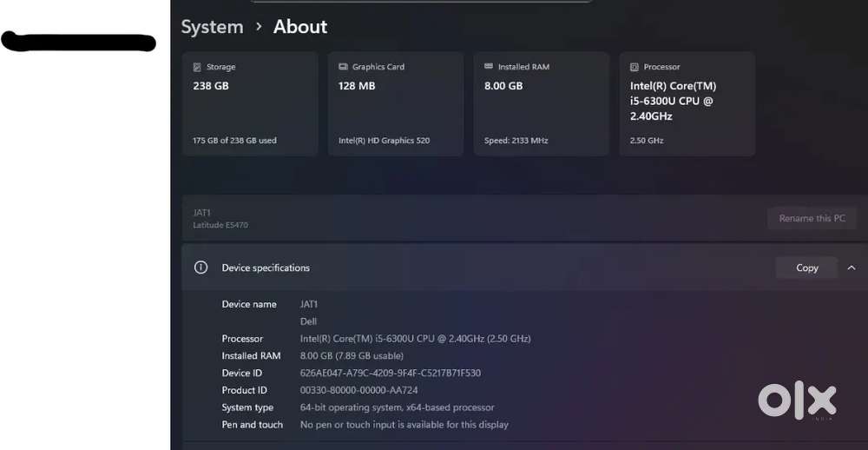Click the Graphics Card monitor icon
The image size is (868, 450).
click(x=343, y=67)
